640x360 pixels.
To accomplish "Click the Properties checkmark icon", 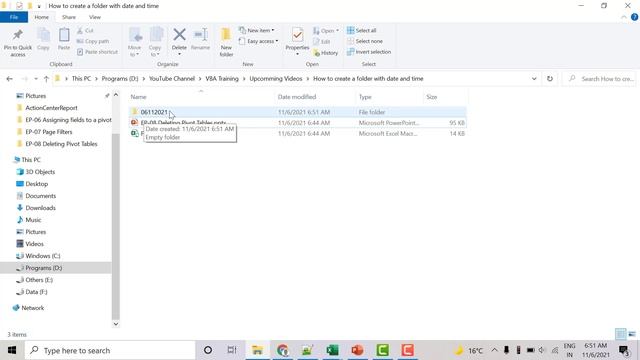I will (x=297, y=36).
